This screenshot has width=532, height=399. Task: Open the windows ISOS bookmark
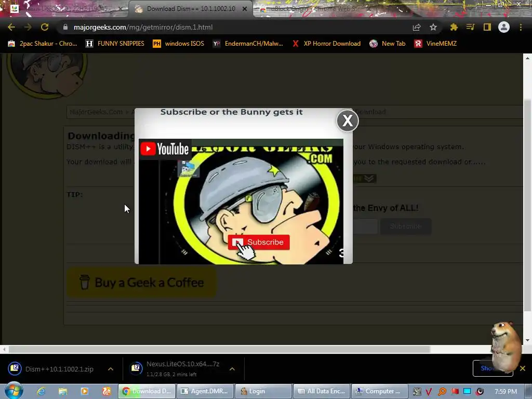click(x=179, y=44)
